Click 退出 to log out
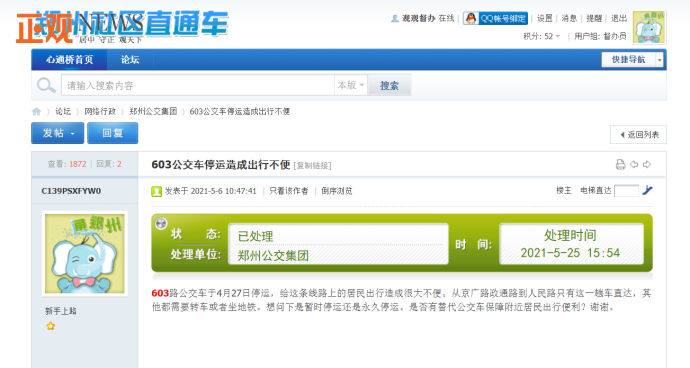690x368 pixels. [x=619, y=18]
